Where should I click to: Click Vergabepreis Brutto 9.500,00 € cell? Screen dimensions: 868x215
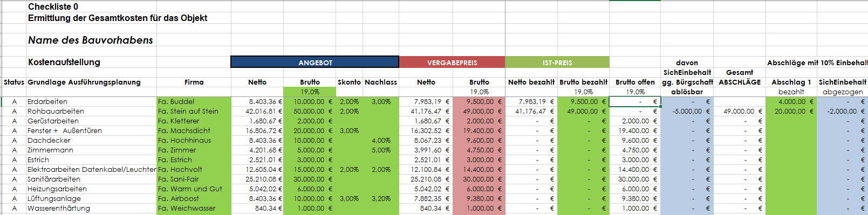coord(479,101)
